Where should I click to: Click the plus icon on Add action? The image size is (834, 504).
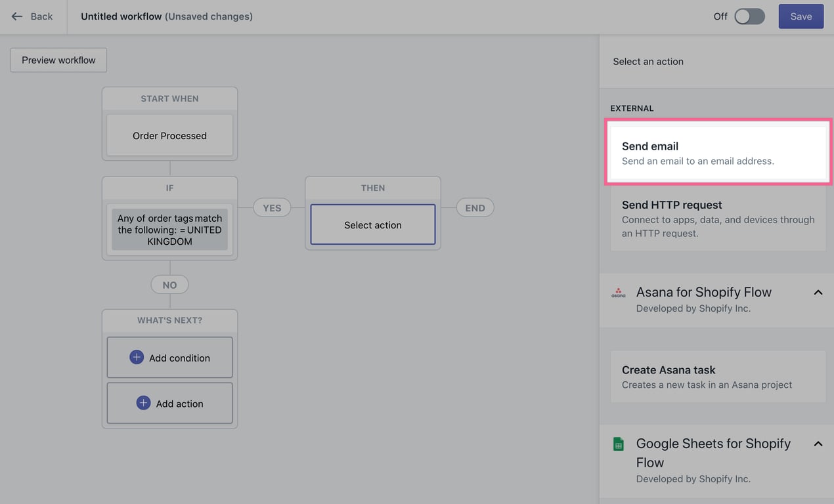tap(143, 403)
